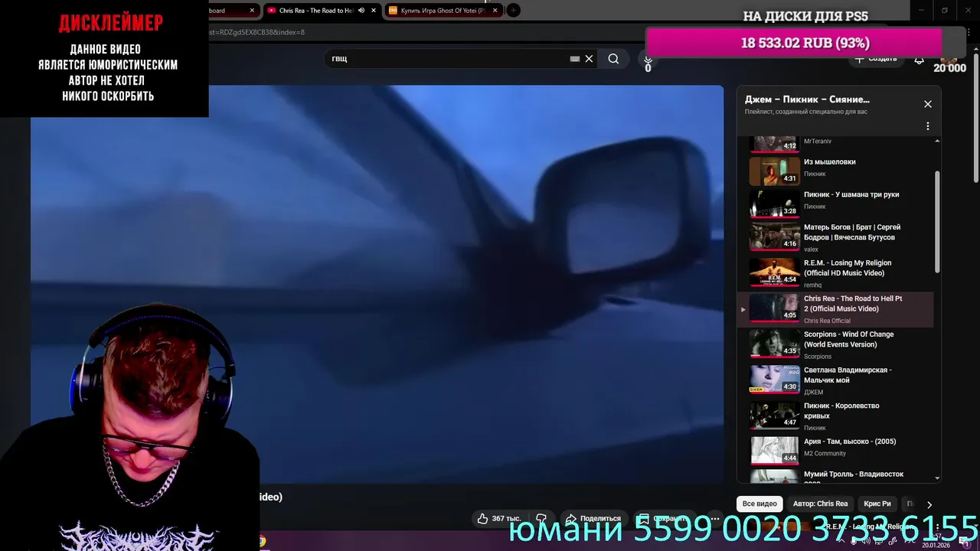Play Мумий Тролль - Владивосток item
Screen dimensions: 980x551
click(835, 475)
